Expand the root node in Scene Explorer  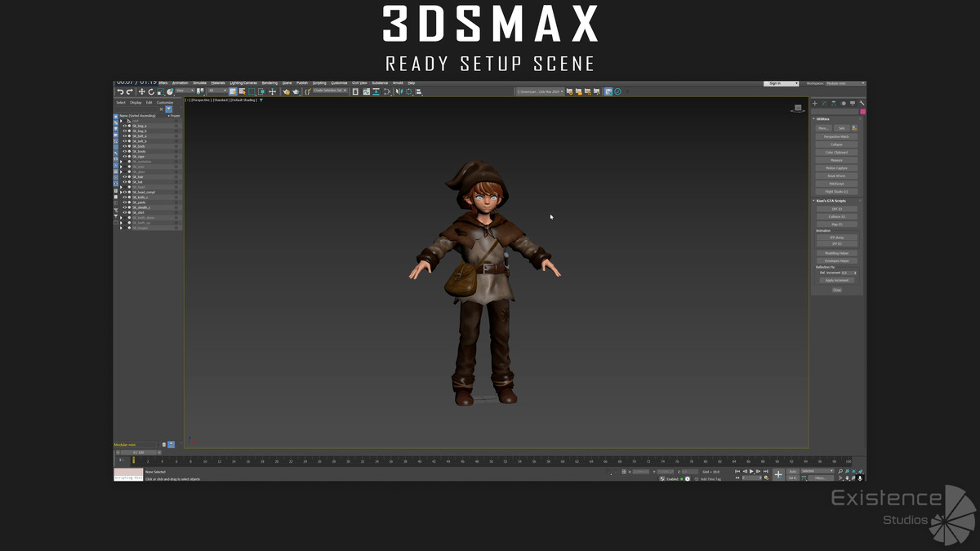(121, 121)
